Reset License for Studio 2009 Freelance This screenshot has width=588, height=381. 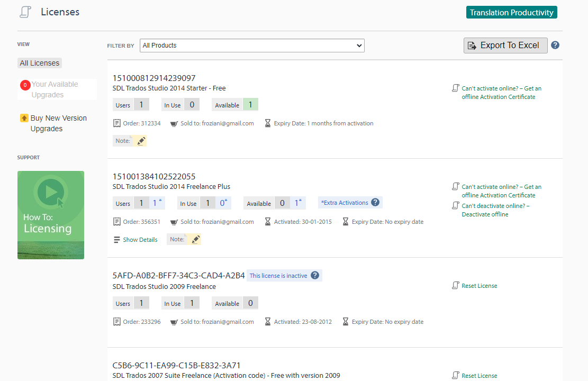tap(479, 286)
